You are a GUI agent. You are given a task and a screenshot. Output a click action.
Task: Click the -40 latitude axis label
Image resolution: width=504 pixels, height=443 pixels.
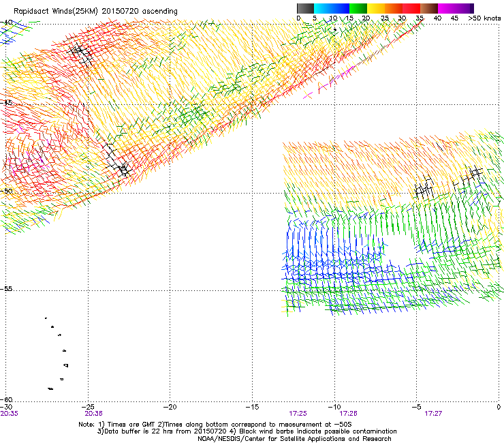(x=6, y=22)
